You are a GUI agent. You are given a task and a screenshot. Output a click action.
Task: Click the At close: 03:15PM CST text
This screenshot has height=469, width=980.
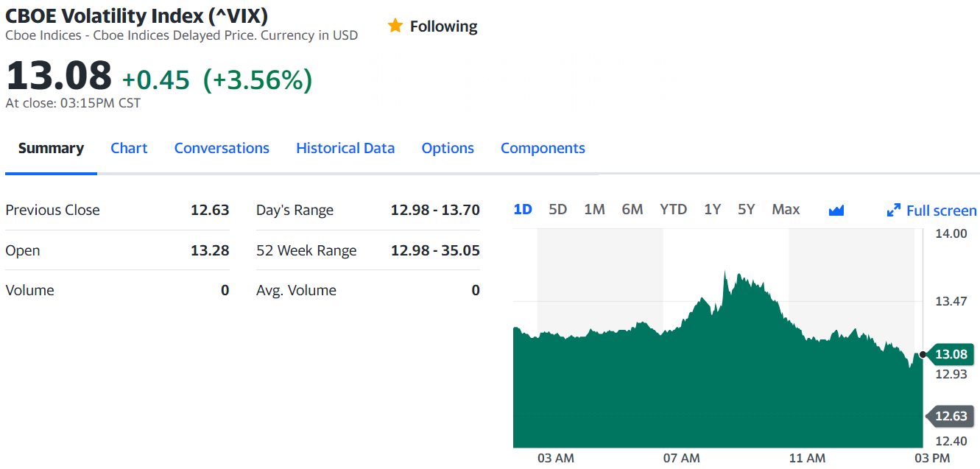pyautogui.click(x=73, y=103)
